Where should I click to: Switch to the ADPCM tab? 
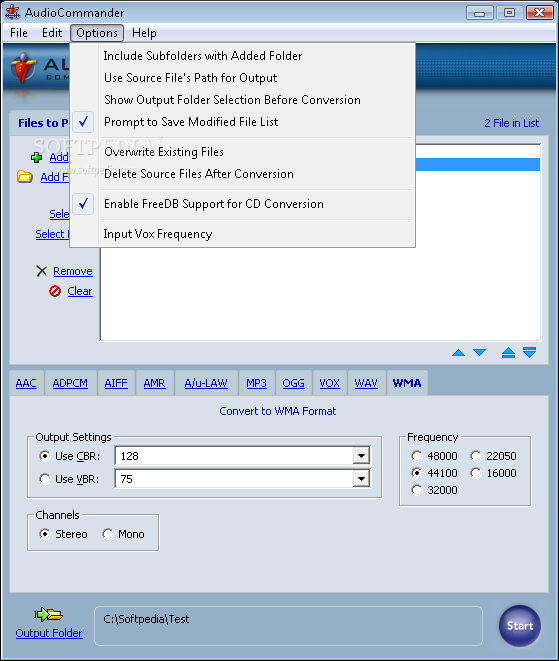click(70, 383)
